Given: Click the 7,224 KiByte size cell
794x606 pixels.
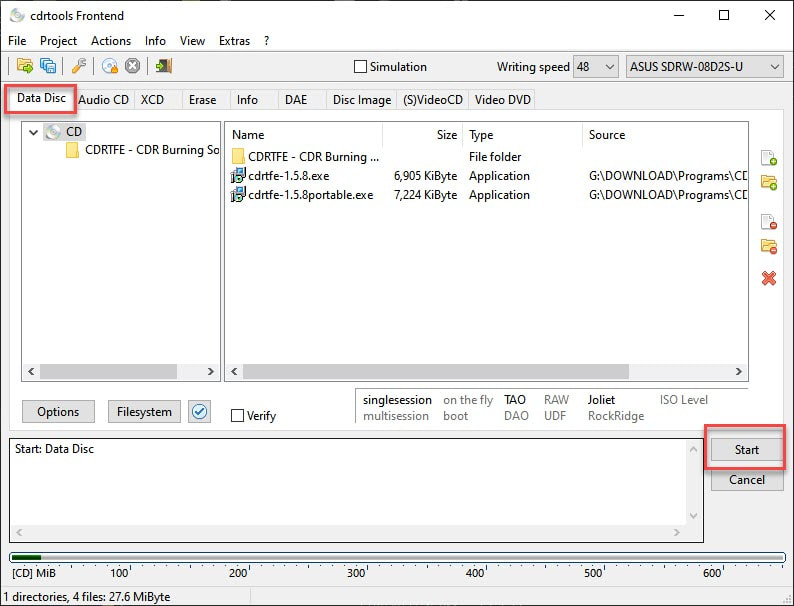Looking at the screenshot, I should (425, 195).
